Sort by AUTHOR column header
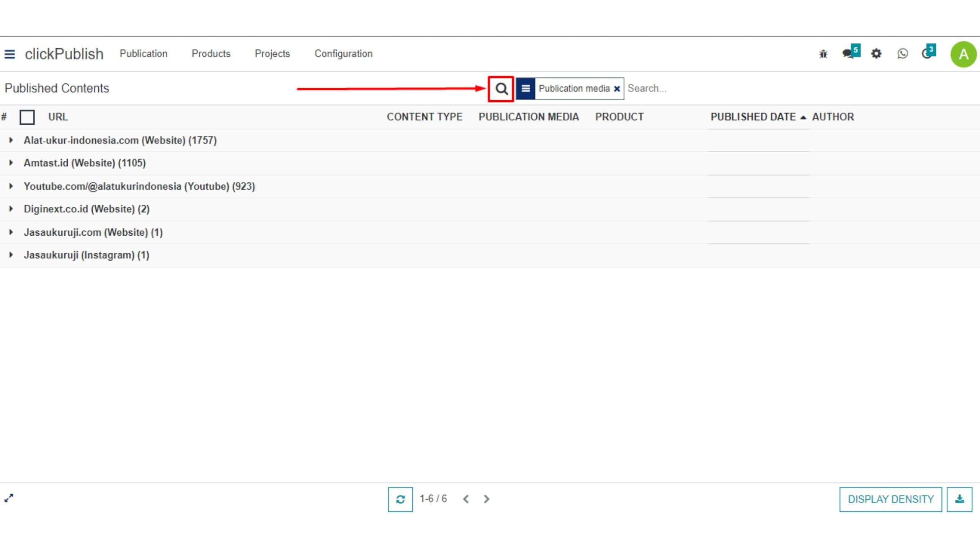 tap(833, 117)
